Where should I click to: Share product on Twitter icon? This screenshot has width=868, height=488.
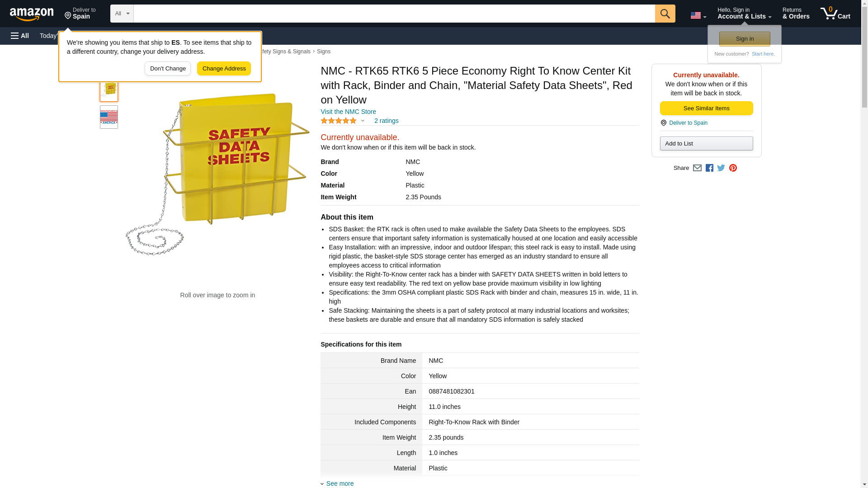[721, 168]
